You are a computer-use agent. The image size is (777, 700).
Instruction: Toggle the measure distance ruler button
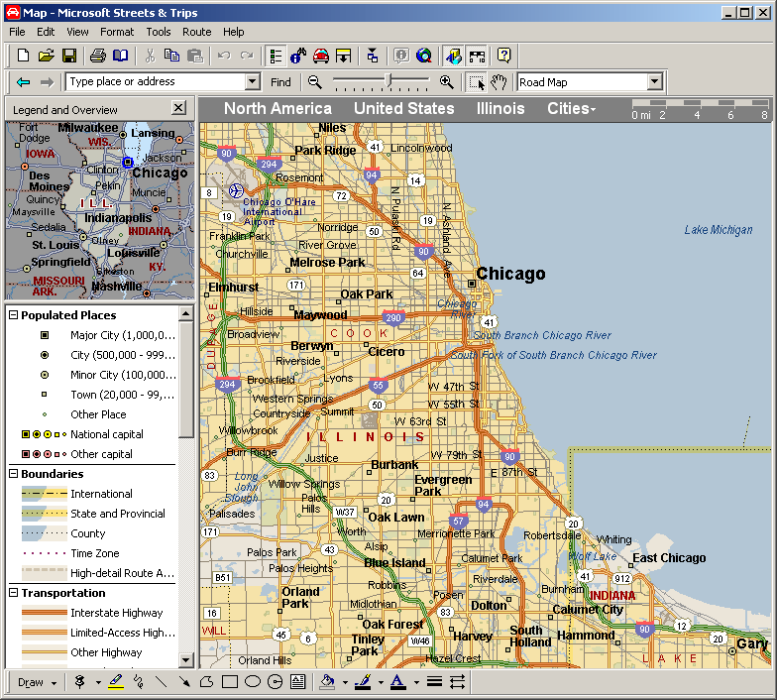477,56
